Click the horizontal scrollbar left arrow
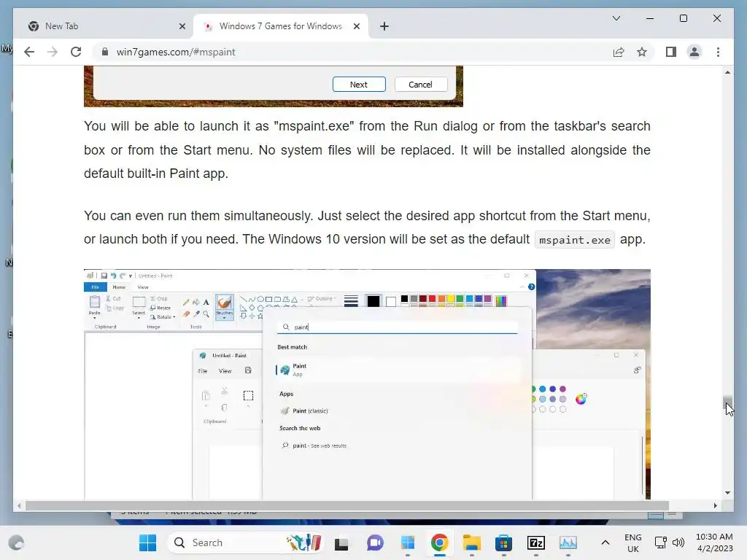This screenshot has width=747, height=560. point(19,506)
